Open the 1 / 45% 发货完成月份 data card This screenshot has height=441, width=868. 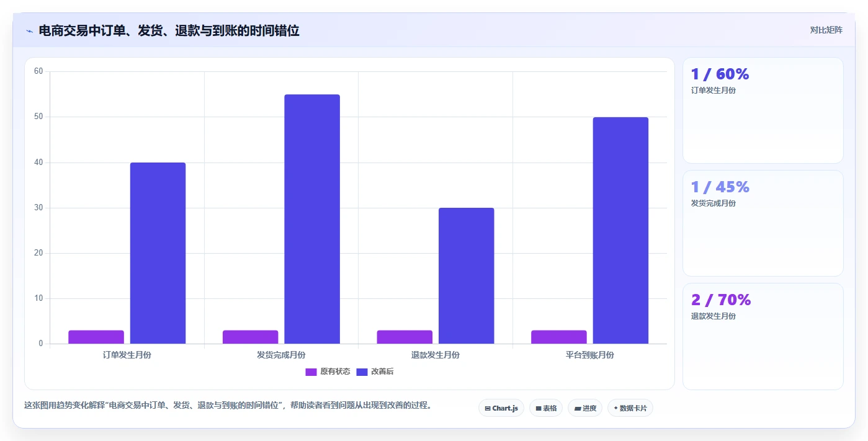tap(763, 223)
